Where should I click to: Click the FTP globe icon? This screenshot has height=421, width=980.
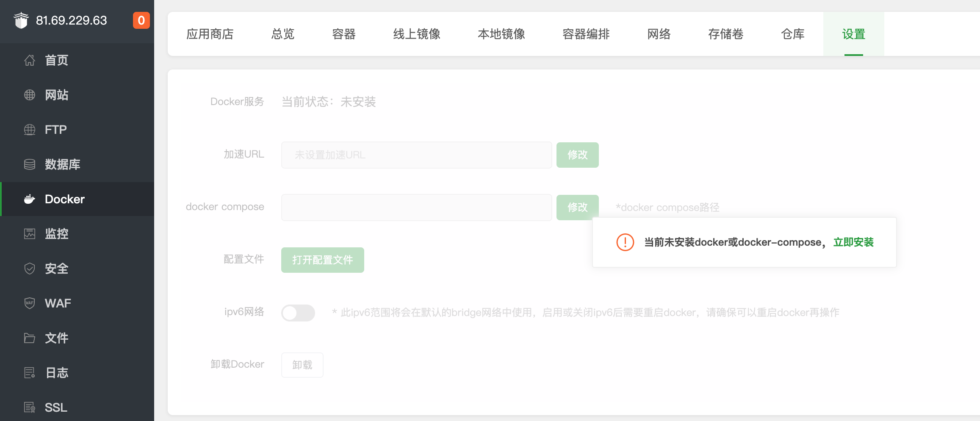pyautogui.click(x=30, y=130)
